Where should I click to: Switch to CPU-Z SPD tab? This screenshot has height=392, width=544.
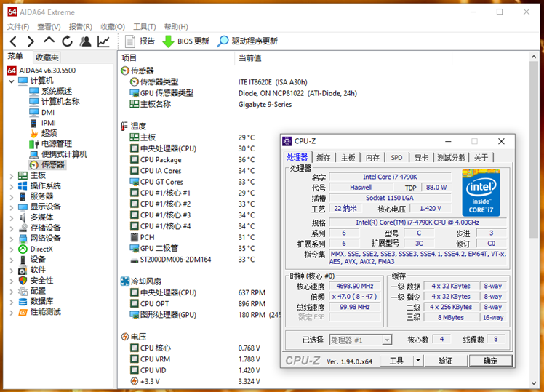point(396,158)
